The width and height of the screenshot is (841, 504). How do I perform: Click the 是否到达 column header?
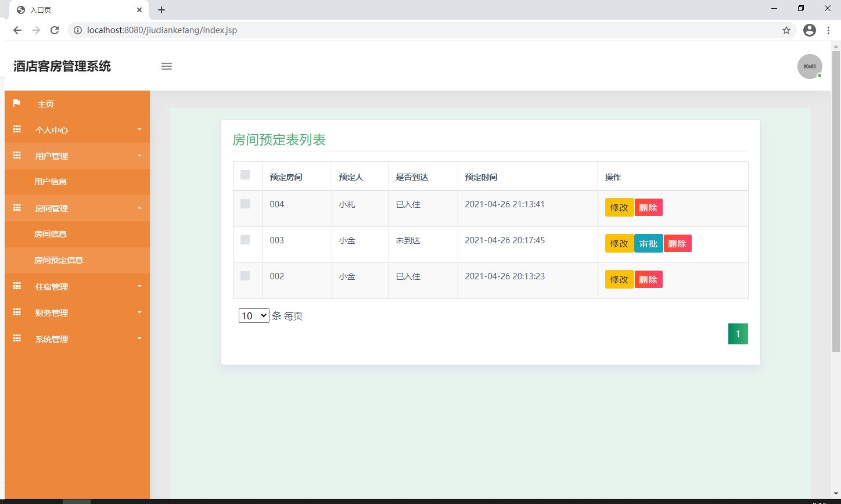click(412, 177)
